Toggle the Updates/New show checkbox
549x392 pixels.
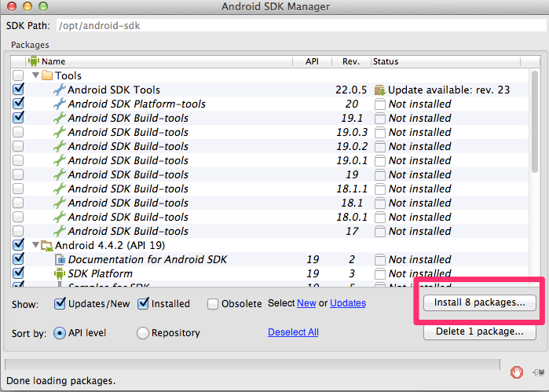click(x=60, y=303)
